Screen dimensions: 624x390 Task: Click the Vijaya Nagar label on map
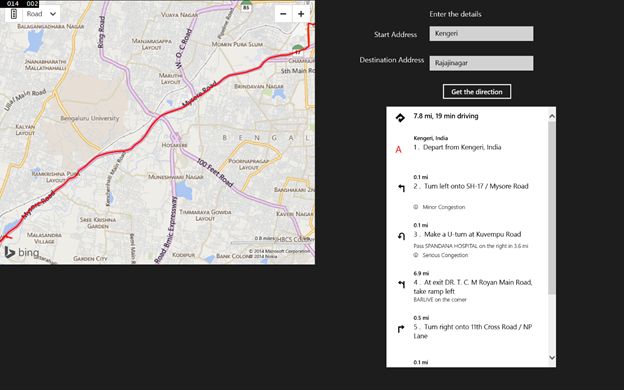pyautogui.click(x=179, y=15)
